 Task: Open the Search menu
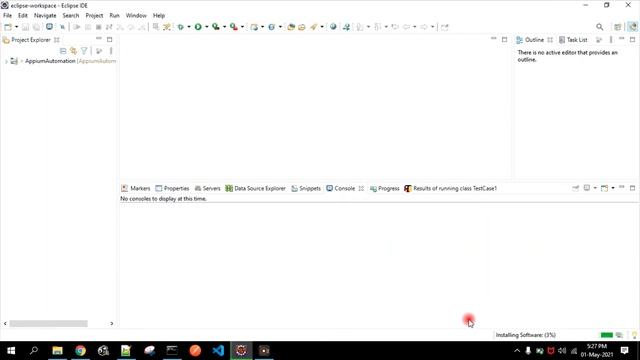pyautogui.click(x=71, y=16)
